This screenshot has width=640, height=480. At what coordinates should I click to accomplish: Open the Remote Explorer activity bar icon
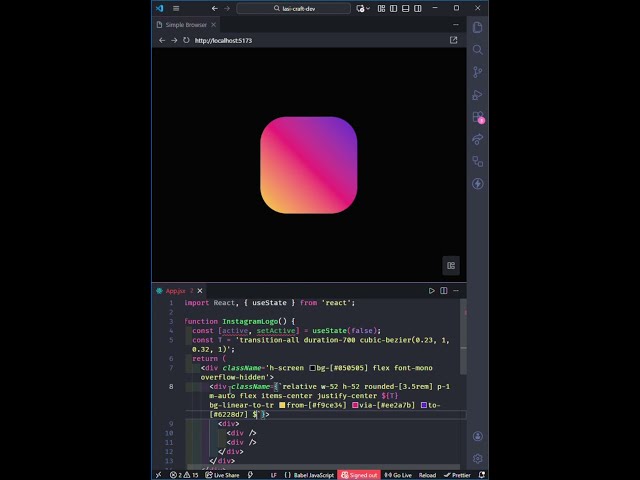coord(477,162)
